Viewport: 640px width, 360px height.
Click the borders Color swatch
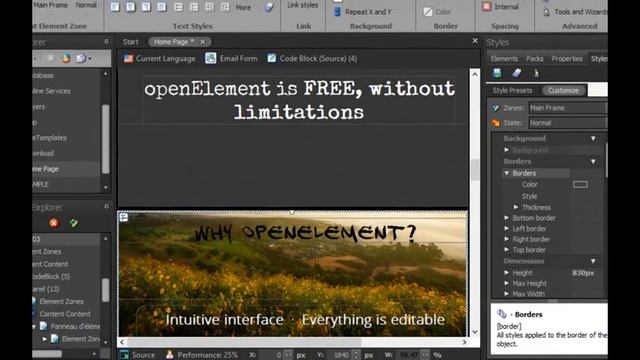click(580, 184)
